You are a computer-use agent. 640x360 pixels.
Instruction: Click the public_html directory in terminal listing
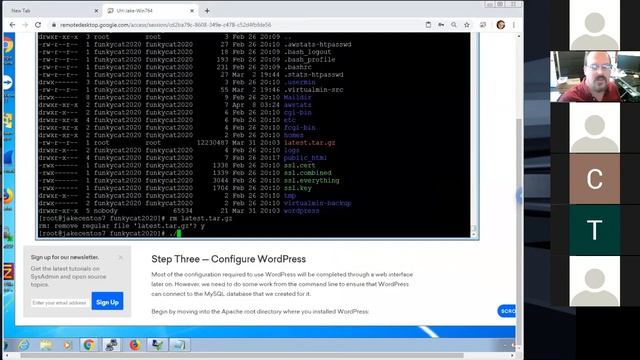[305, 158]
